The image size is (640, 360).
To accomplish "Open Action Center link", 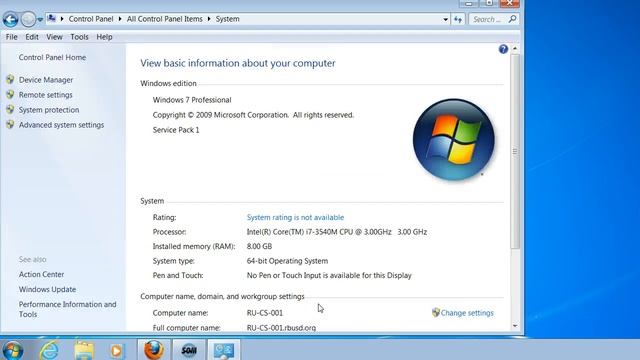I will (x=41, y=274).
